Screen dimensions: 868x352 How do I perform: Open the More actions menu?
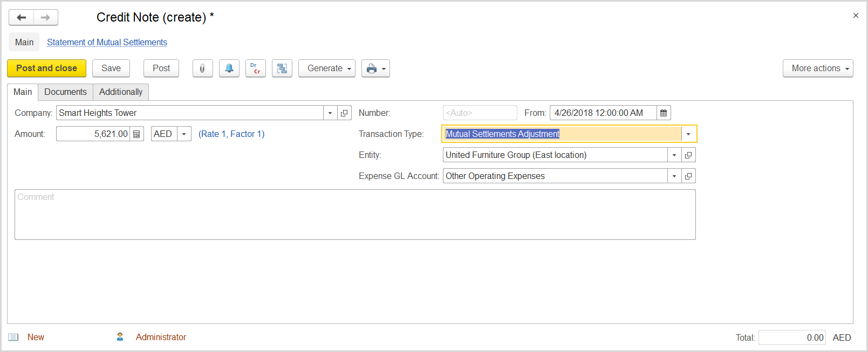click(x=818, y=68)
